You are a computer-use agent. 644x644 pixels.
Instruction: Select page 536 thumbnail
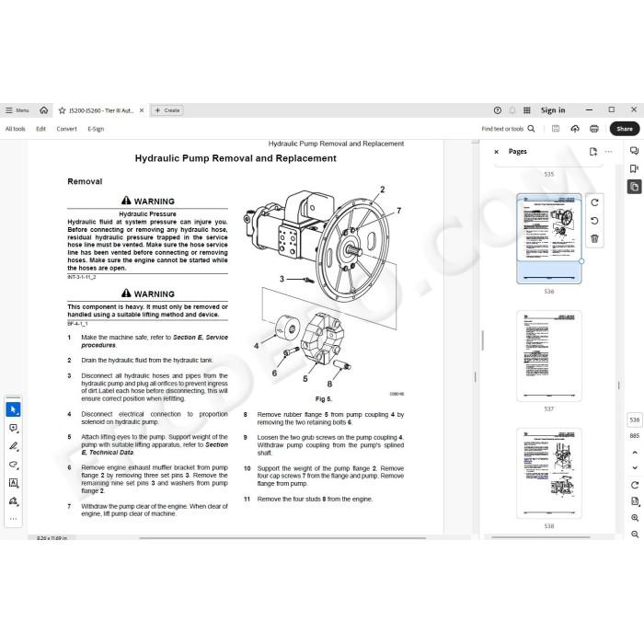pos(548,238)
